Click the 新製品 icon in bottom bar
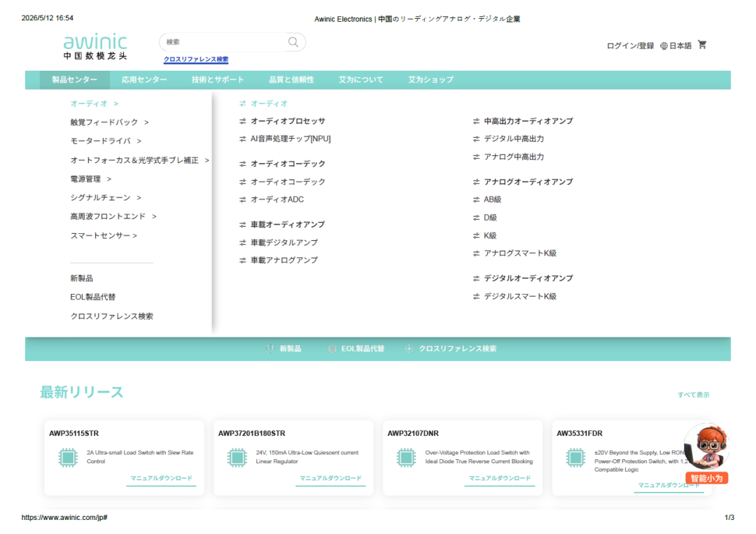This screenshot has height=534, width=756. [270, 349]
